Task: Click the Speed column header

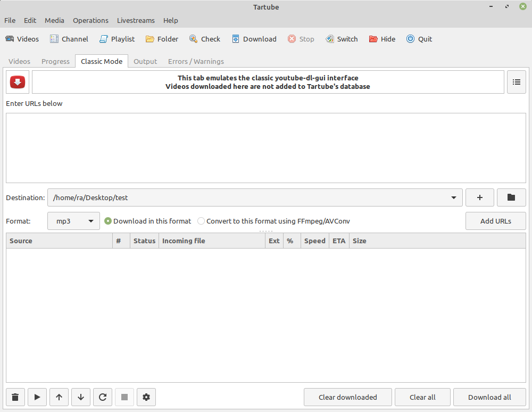Action: 315,241
